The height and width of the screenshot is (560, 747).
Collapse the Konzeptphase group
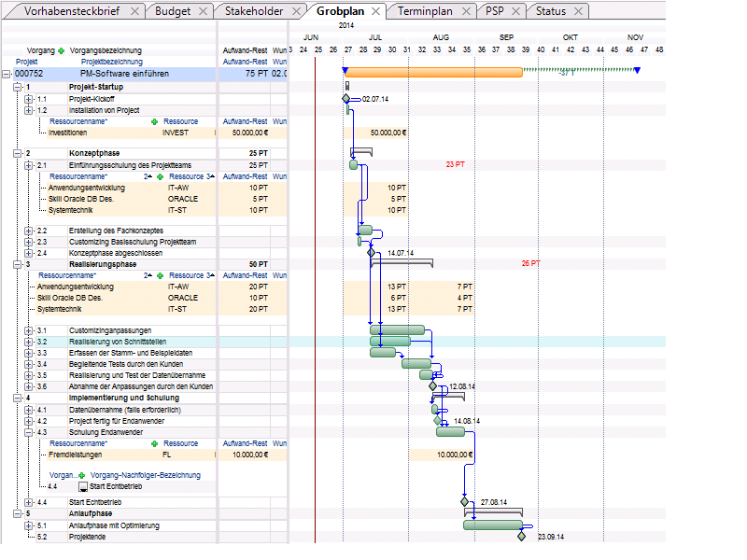[x=18, y=153]
